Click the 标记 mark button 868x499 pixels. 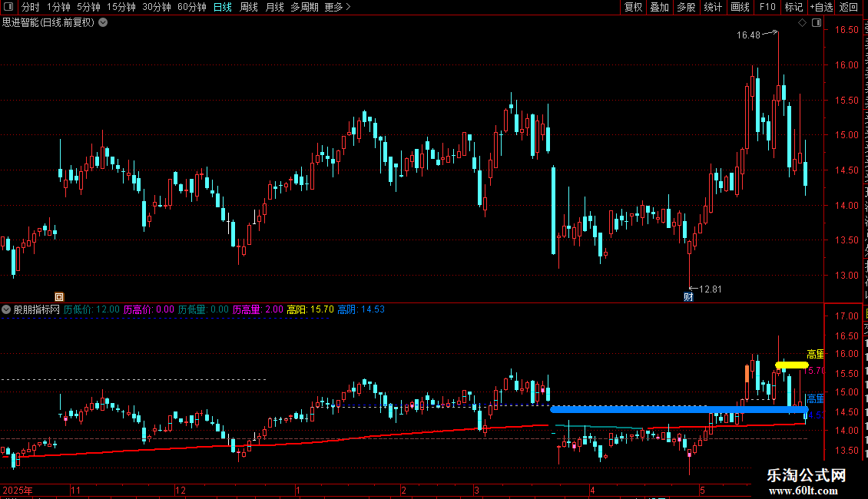[x=793, y=7]
